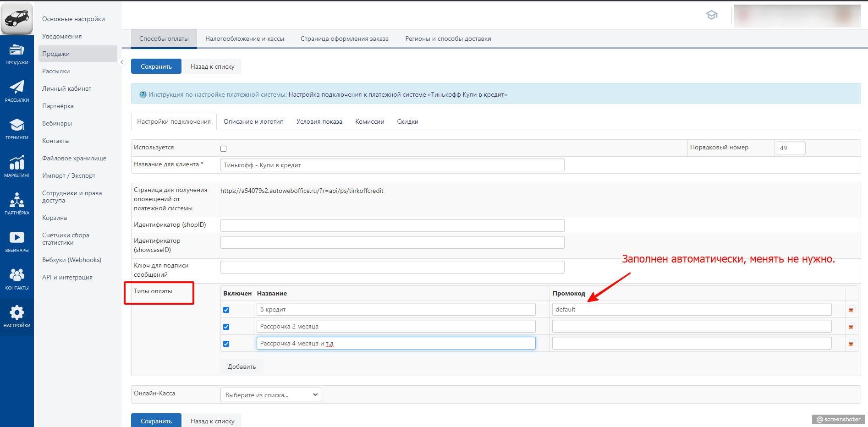This screenshot has width=868, height=427.
Task: Switch to Налогообложение и кассы tab
Action: [244, 39]
